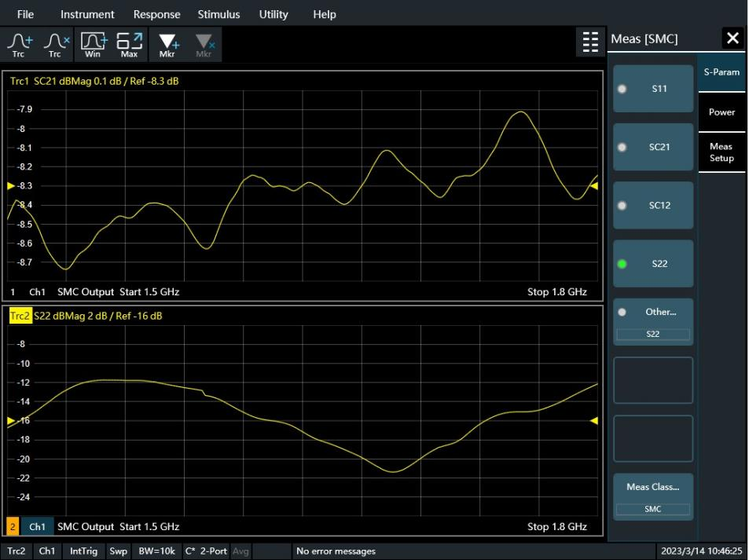Select the S11 measurement parameter

(x=653, y=89)
